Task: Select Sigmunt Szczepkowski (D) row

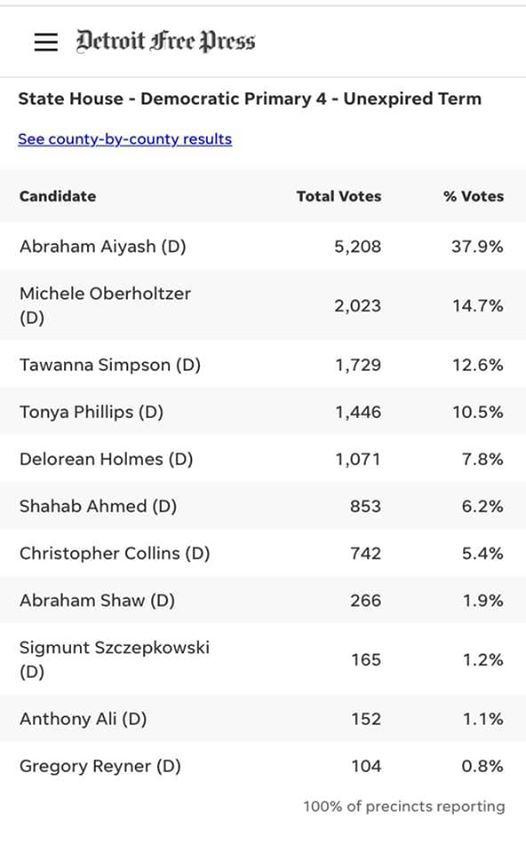Action: coord(263,659)
